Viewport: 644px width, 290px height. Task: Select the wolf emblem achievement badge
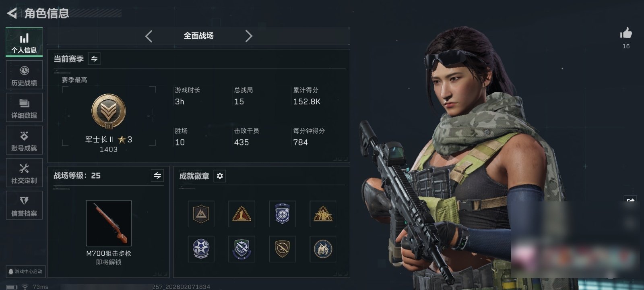323,249
